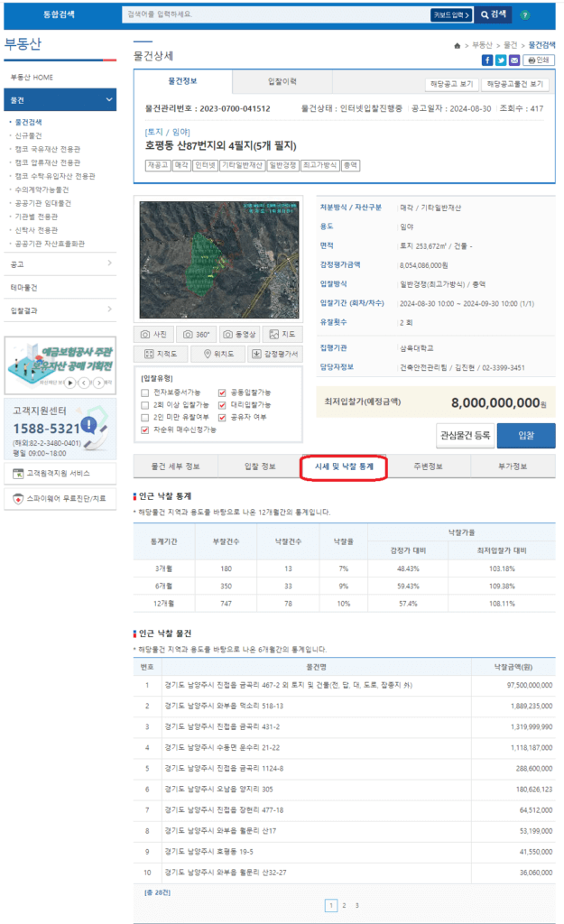Open 스파이웨어 무료진단/치료 link

pos(60,498)
